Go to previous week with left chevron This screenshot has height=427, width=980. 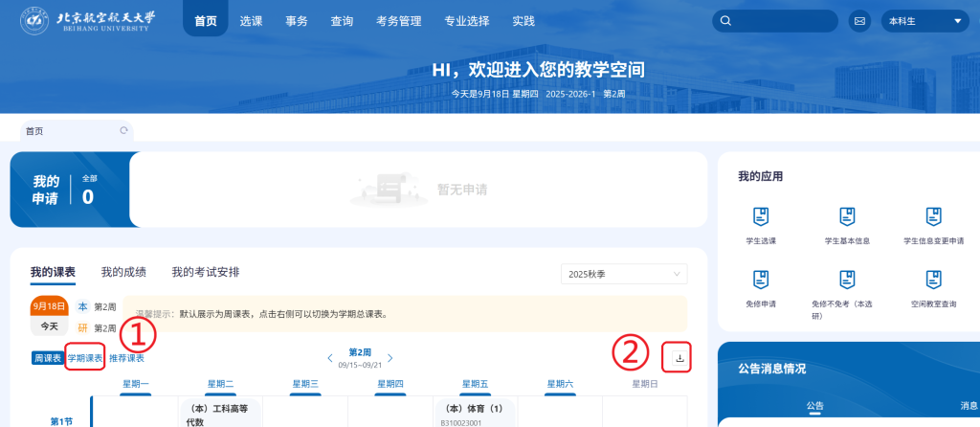click(x=330, y=358)
